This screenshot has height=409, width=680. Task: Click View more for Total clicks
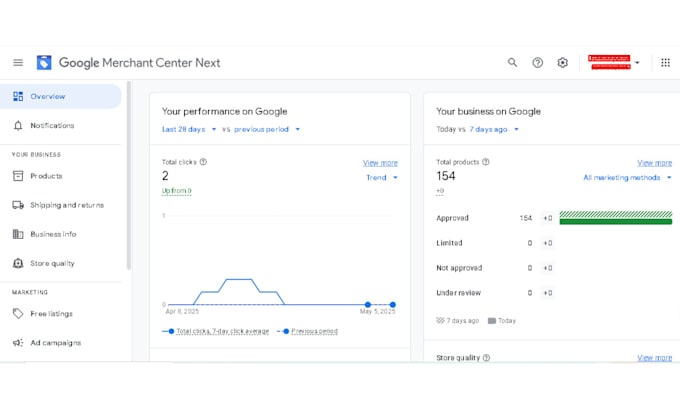point(380,163)
